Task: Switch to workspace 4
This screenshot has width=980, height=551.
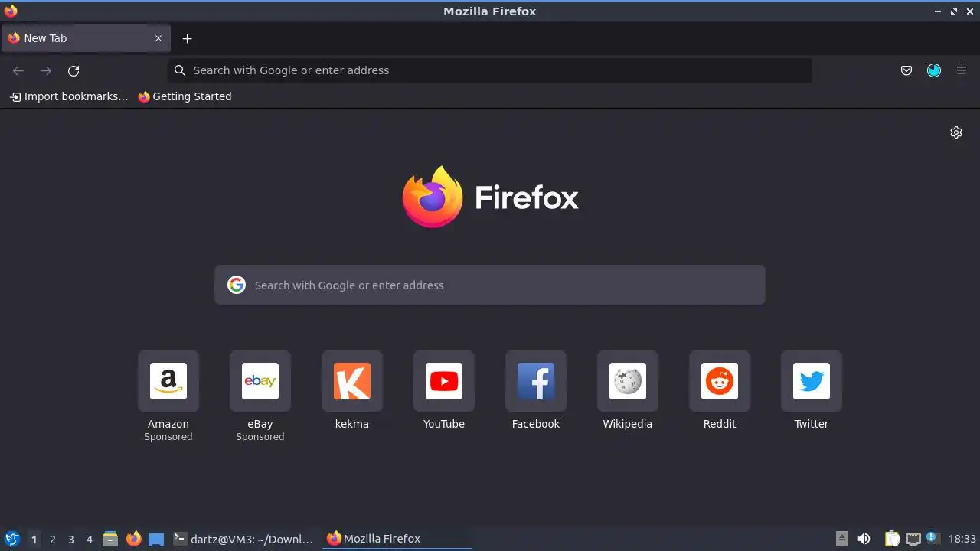Action: point(89,539)
